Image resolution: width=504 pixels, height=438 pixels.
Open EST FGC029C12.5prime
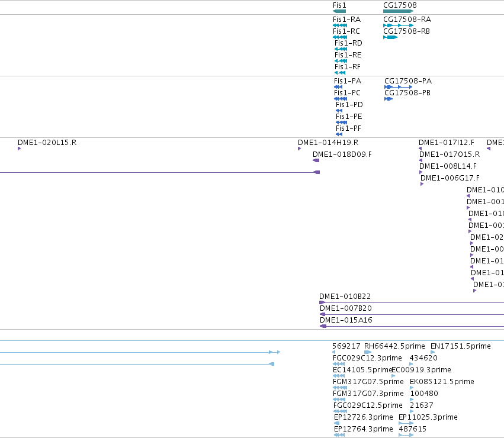pos(368,406)
